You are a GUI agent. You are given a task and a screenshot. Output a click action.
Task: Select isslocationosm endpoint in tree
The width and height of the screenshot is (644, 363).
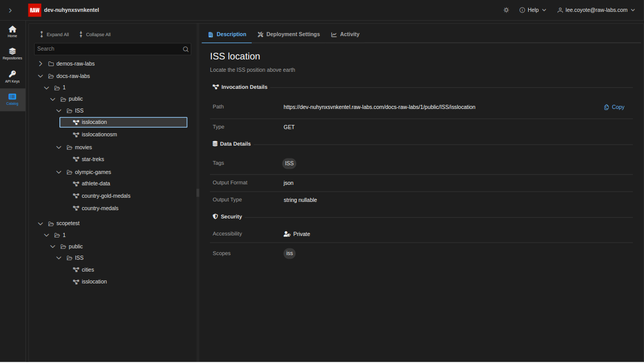pos(99,135)
